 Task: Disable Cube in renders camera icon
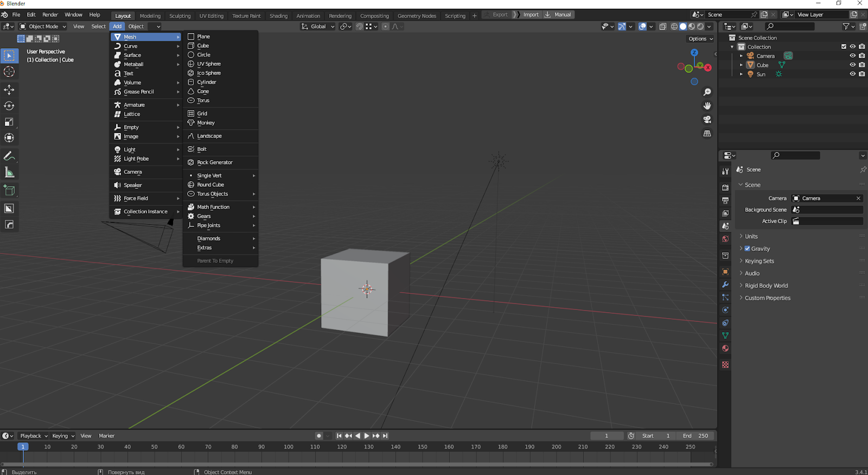tap(861, 65)
